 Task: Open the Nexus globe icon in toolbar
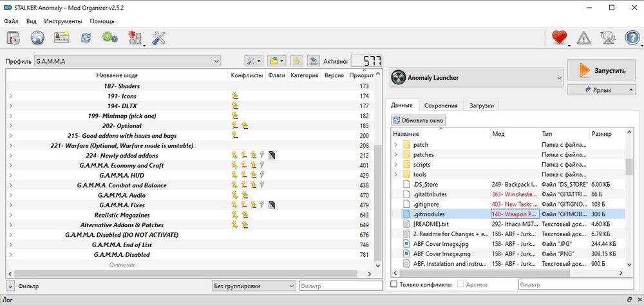pyautogui.click(x=37, y=38)
